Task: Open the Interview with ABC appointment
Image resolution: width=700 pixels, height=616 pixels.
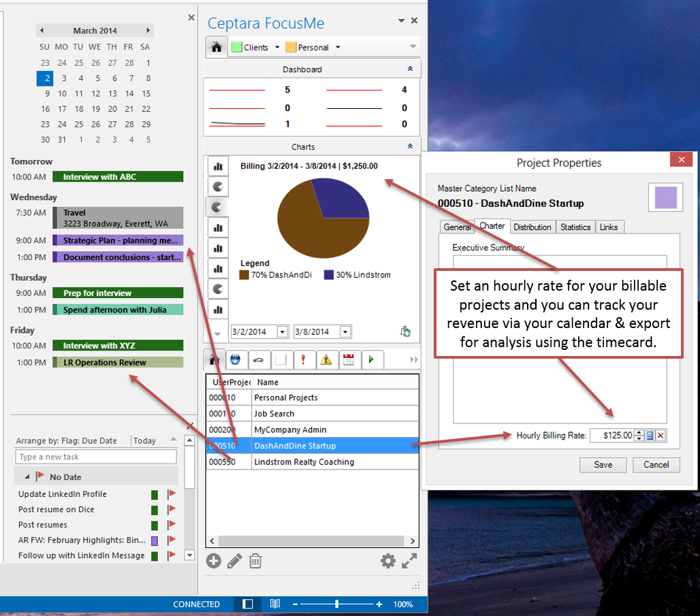Action: pyautogui.click(x=118, y=177)
